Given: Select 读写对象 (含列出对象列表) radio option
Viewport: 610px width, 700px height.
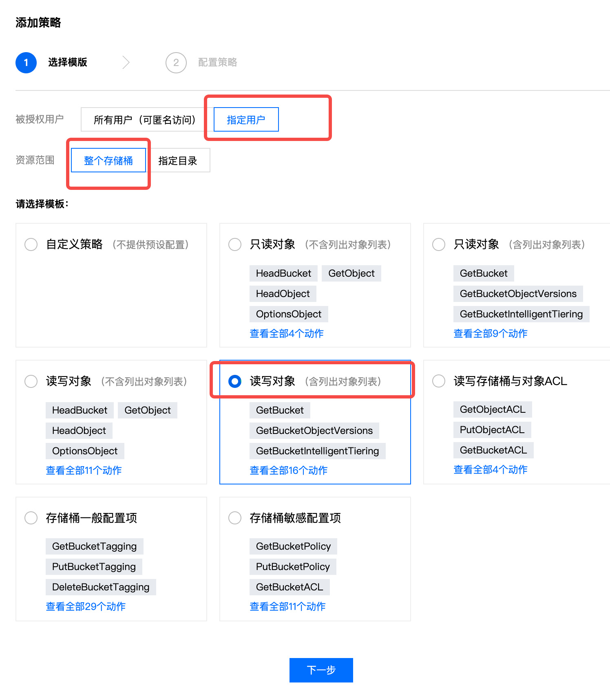Looking at the screenshot, I should point(235,381).
